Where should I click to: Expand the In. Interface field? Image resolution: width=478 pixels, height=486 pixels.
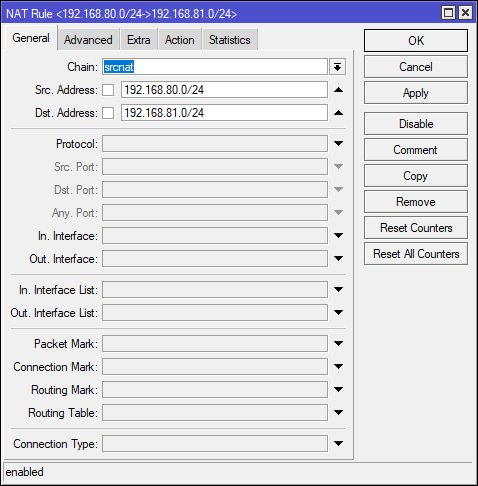click(x=338, y=236)
